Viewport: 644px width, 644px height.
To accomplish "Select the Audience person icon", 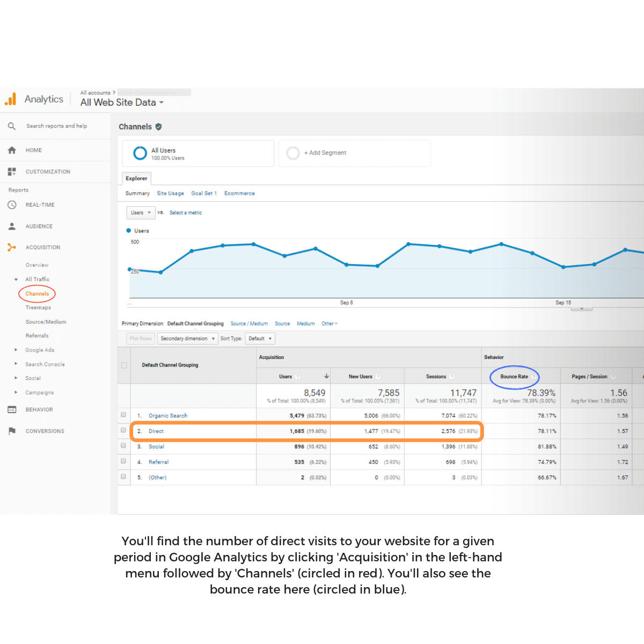I will pos(12,226).
